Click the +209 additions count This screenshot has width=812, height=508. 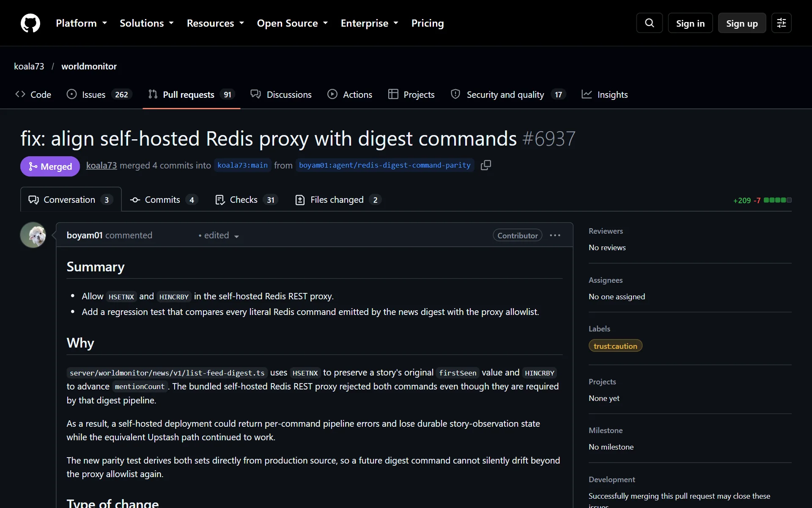pyautogui.click(x=742, y=200)
